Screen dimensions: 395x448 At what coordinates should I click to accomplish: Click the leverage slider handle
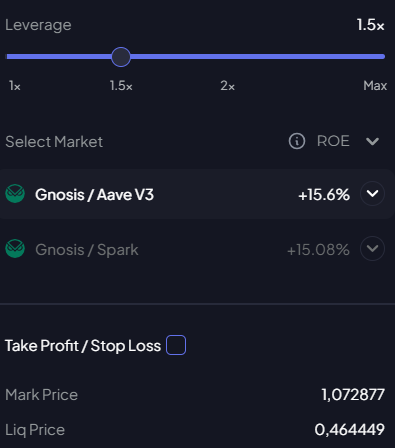tap(121, 57)
